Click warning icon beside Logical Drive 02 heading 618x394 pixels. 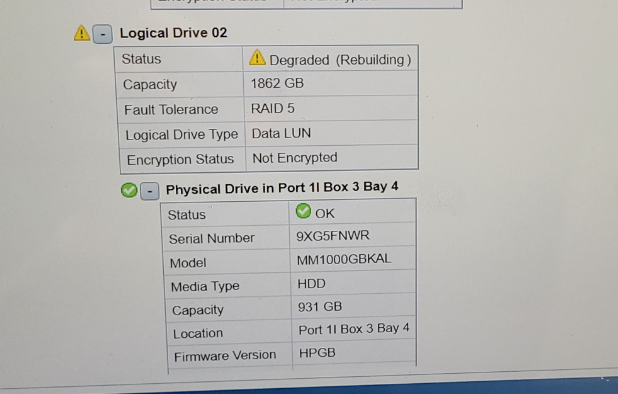click(x=82, y=33)
